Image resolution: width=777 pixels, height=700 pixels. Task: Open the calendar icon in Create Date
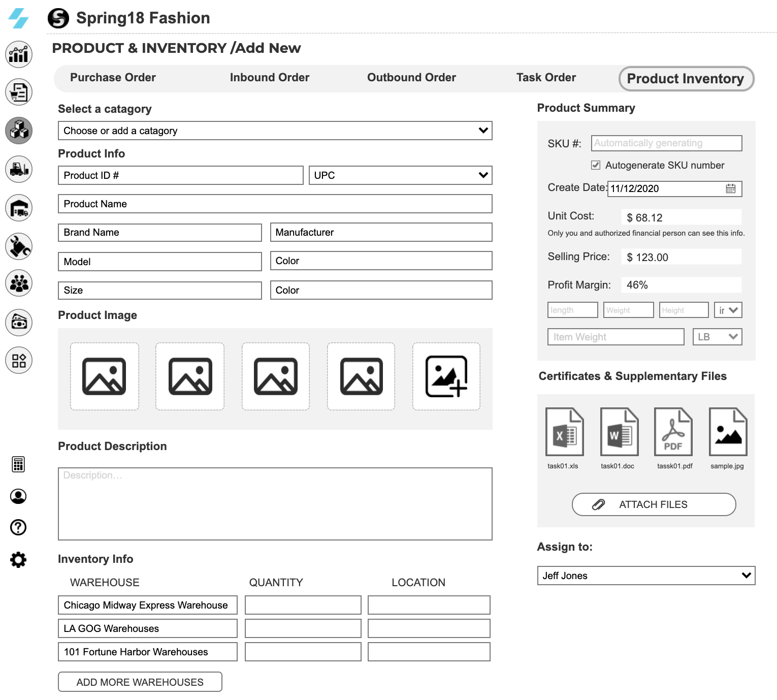[731, 188]
